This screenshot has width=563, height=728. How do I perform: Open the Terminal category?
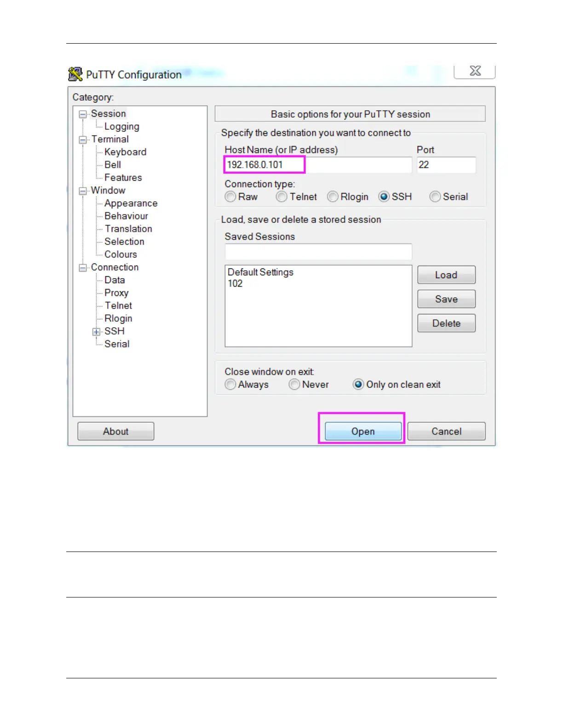[110, 139]
